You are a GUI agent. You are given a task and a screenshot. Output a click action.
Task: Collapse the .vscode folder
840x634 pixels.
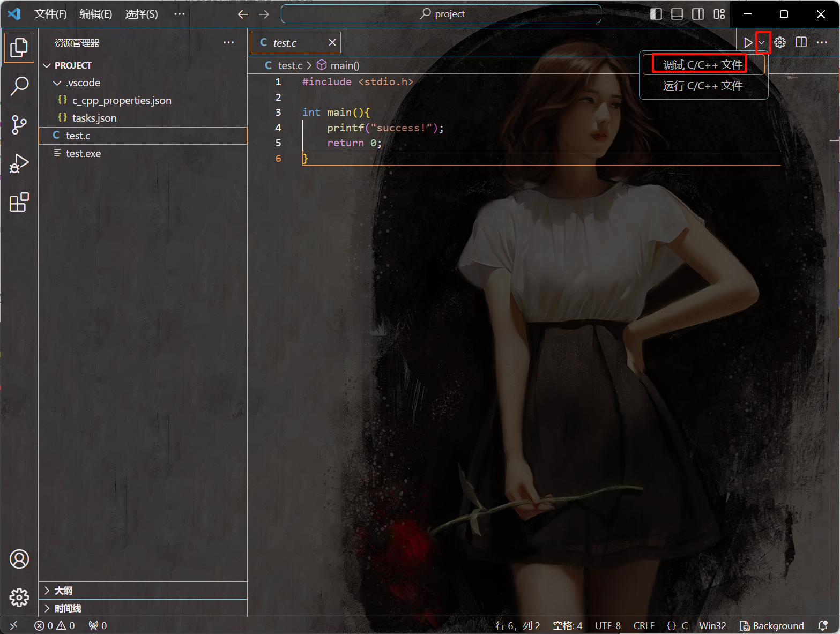pos(143,83)
